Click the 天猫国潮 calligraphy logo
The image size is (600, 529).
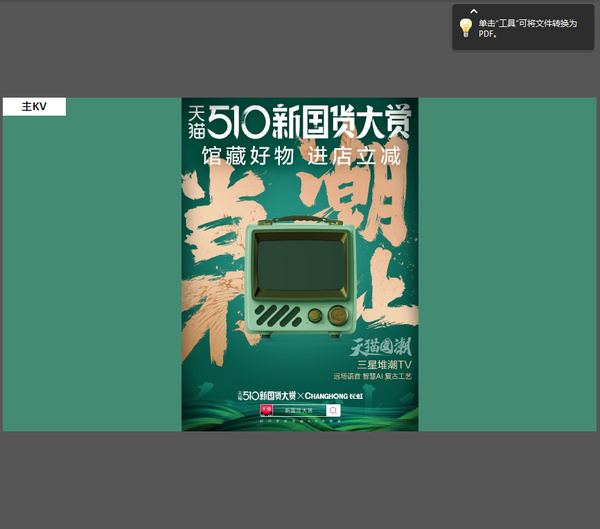pos(381,347)
